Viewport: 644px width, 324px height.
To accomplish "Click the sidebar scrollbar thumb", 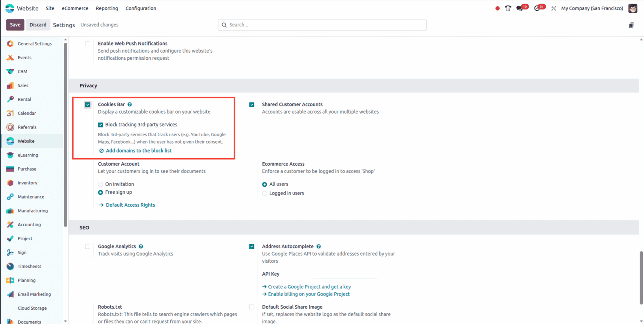I will [65, 135].
